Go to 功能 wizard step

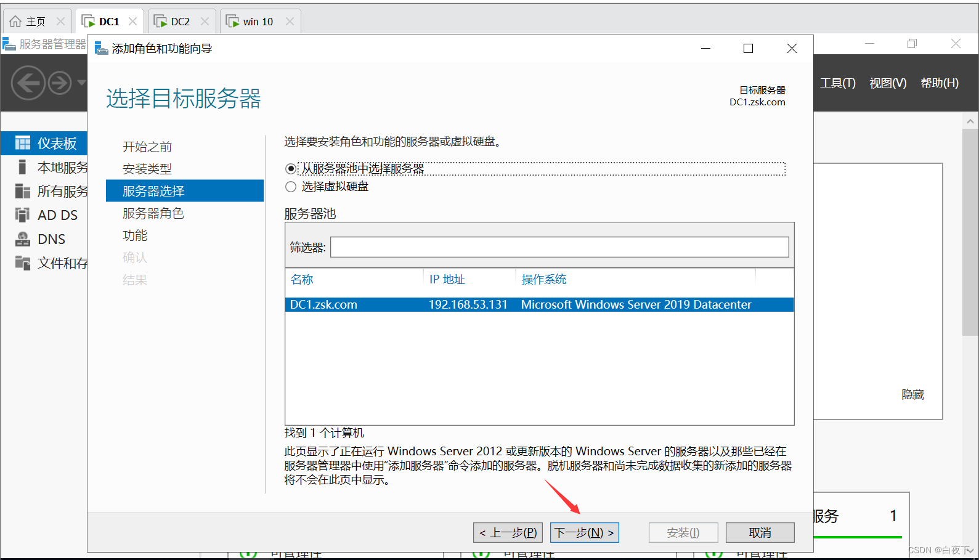[135, 235]
